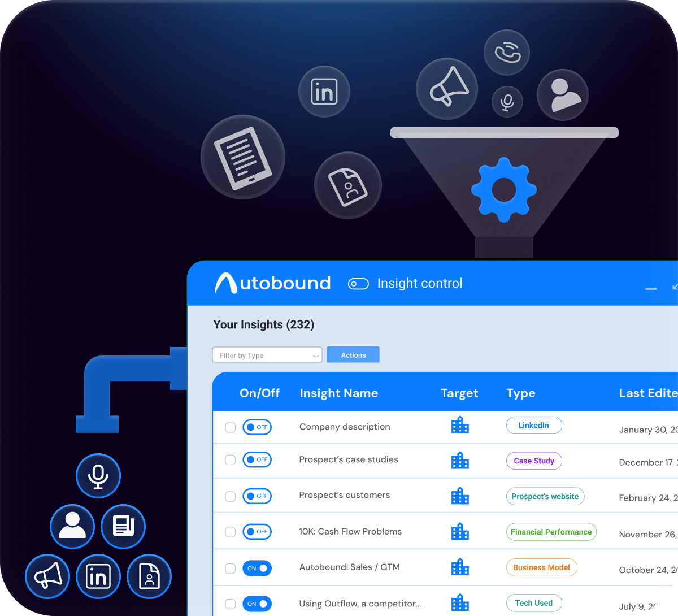Viewport: 678px width, 616px height.
Task: Check the box for Prospect's customers row
Action: 231,496
